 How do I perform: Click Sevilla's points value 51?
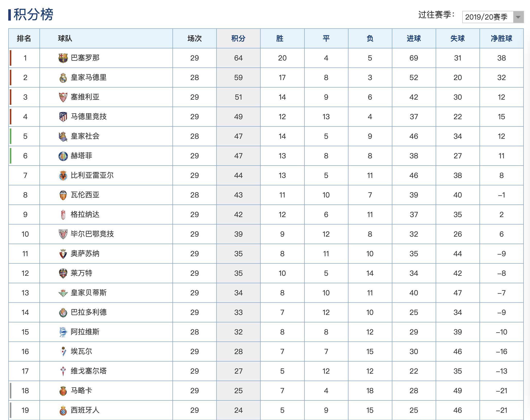click(x=238, y=97)
